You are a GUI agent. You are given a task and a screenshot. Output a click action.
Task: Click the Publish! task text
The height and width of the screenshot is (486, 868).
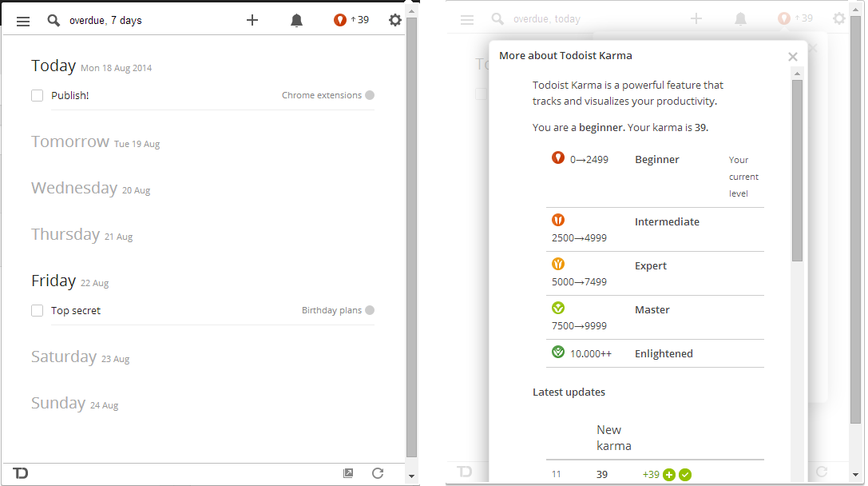point(69,95)
